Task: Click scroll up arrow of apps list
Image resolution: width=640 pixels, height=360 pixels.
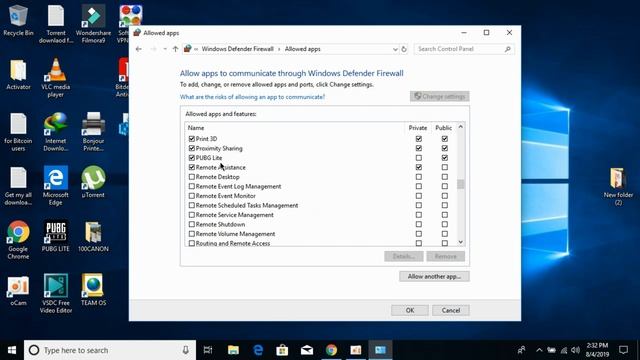Action: [x=461, y=127]
